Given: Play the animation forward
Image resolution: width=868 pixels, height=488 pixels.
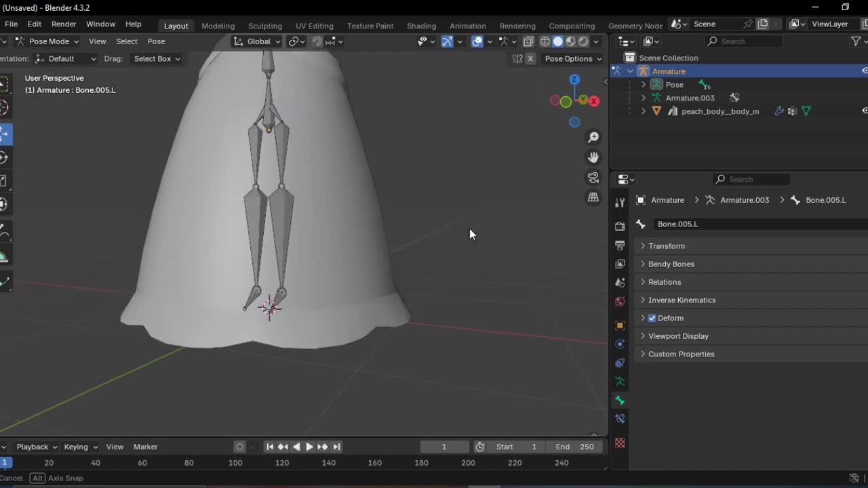Looking at the screenshot, I should pyautogui.click(x=309, y=447).
